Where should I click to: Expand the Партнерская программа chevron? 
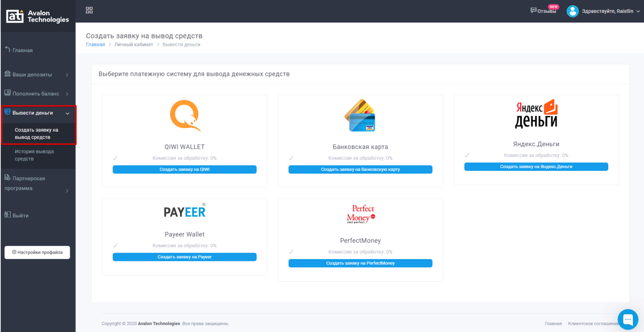point(67,191)
